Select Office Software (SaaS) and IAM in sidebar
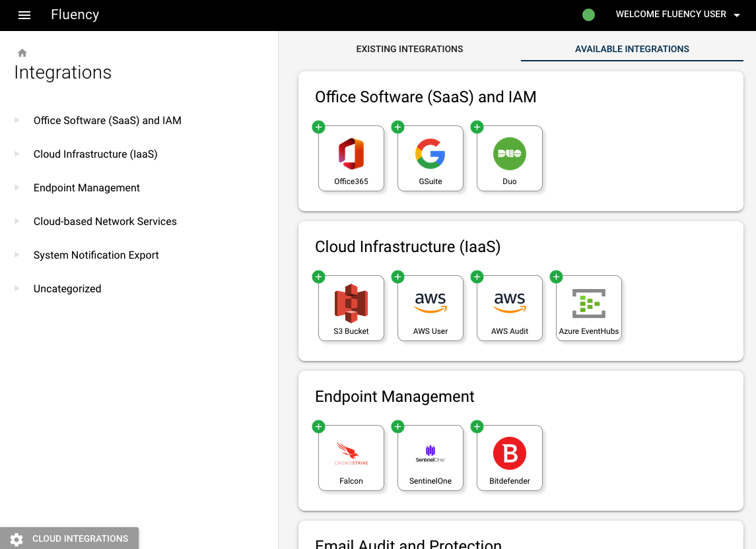Screen dimensions: 756x549 pos(108,121)
